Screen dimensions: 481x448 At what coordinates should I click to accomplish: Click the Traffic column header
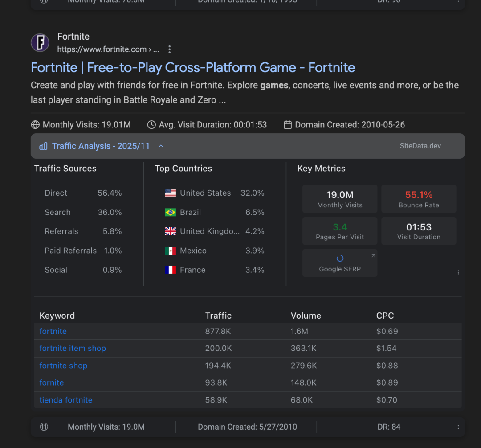pyautogui.click(x=218, y=316)
